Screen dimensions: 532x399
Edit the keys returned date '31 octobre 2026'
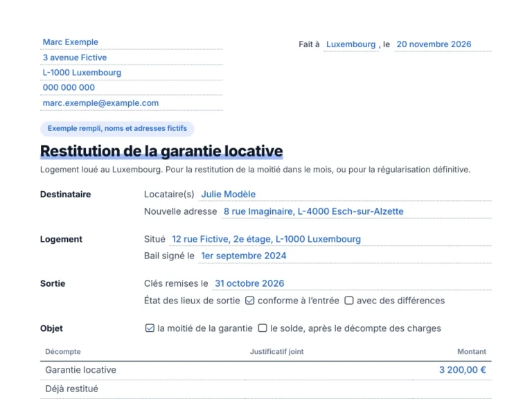tap(352, 283)
